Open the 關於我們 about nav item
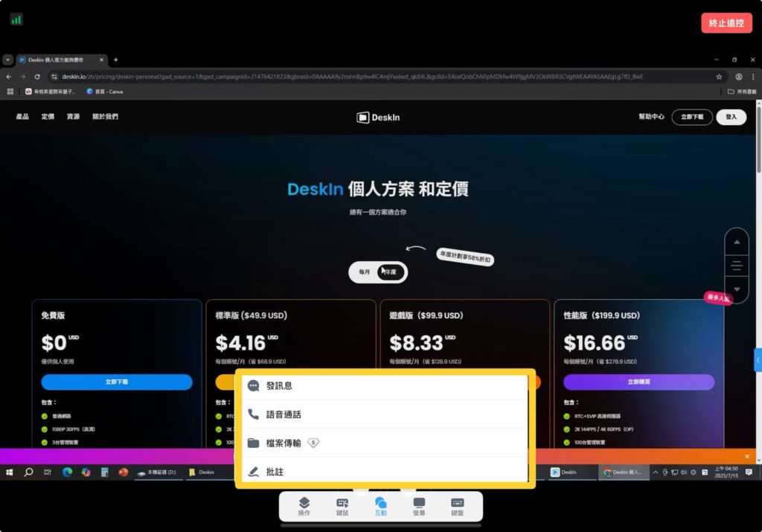 [x=105, y=117]
